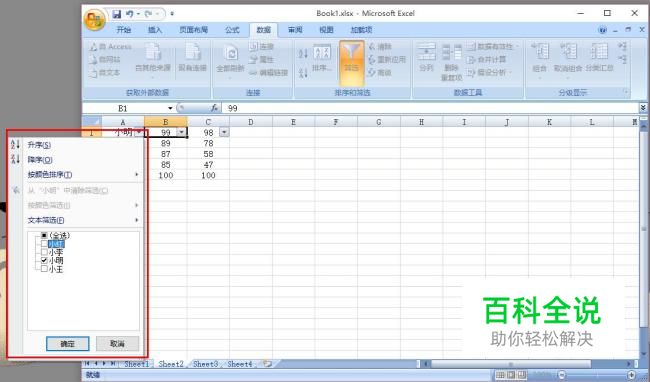
Task: Import data from text file (自文本)
Action: click(105, 73)
